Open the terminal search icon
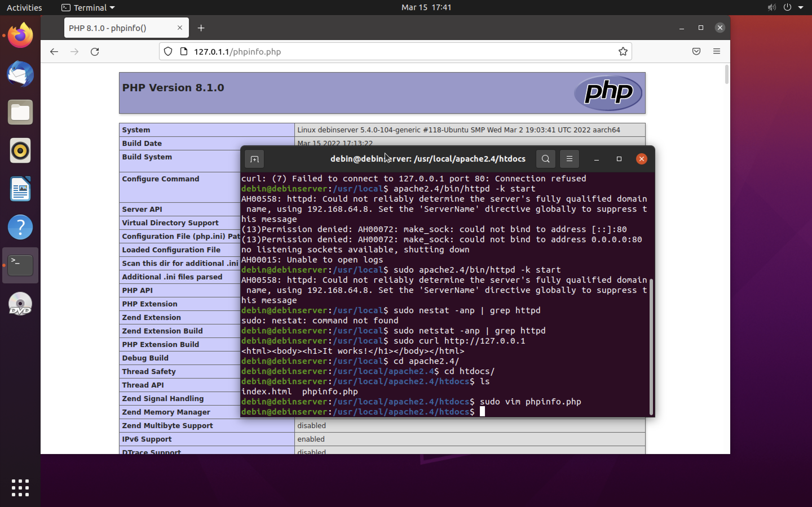This screenshot has height=507, width=812. 546,159
